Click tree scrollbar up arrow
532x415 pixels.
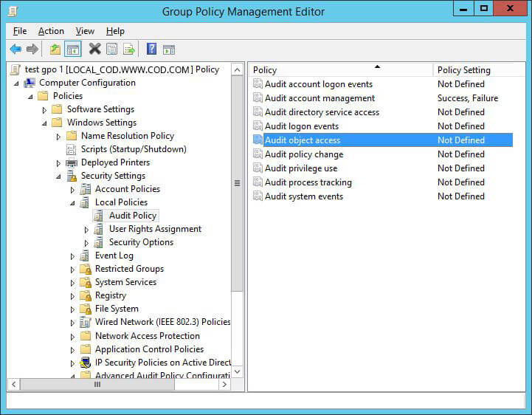coord(237,70)
